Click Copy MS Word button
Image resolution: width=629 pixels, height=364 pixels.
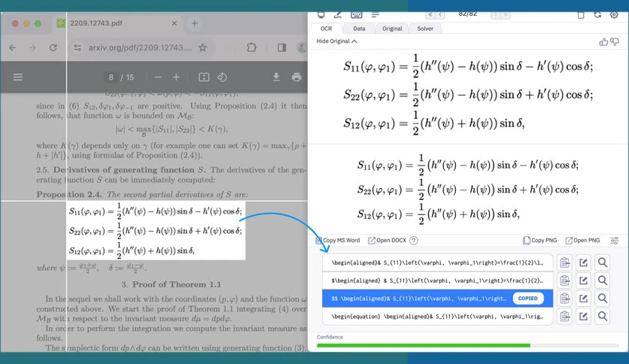(338, 241)
